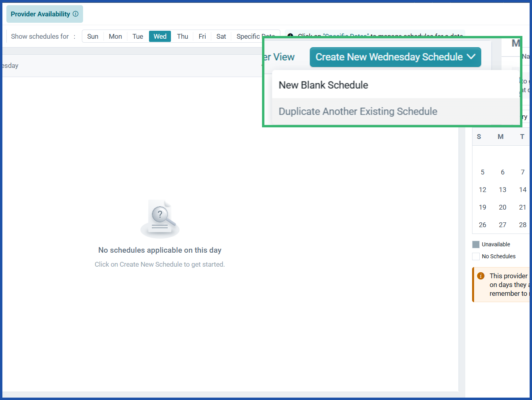Click the chevron on the Create New Wednesday Schedule button

(x=470, y=57)
